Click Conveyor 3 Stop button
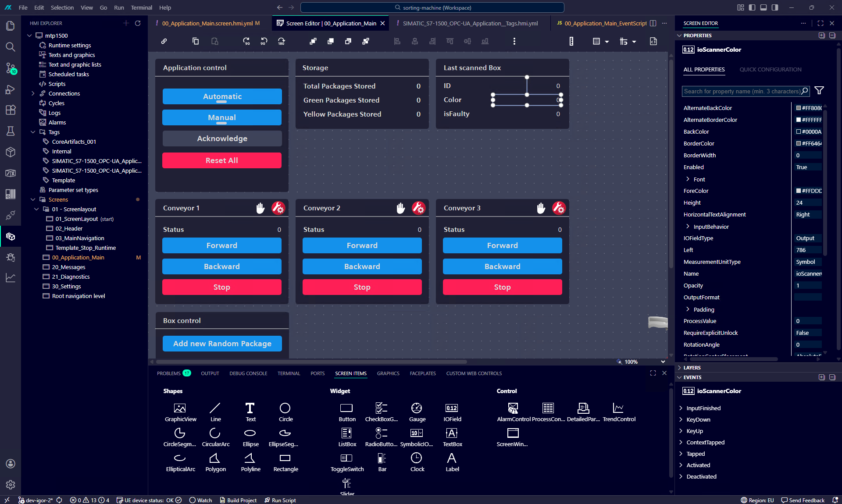This screenshot has height=504, width=842. (503, 287)
